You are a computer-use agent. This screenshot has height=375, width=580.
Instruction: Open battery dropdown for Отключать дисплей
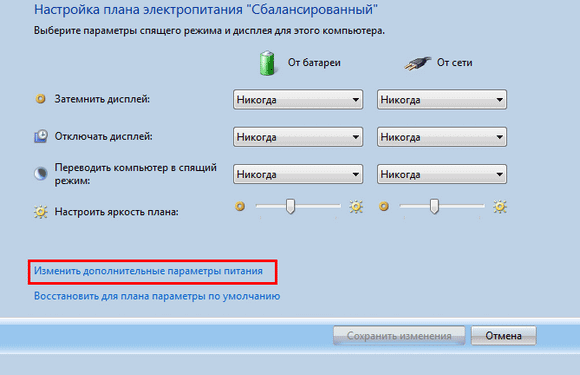[x=298, y=137]
